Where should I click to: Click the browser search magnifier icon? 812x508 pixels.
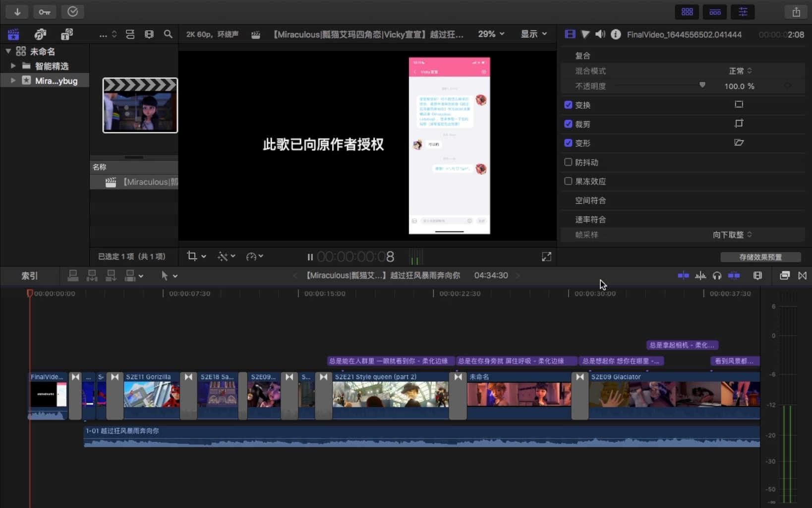[x=168, y=34]
